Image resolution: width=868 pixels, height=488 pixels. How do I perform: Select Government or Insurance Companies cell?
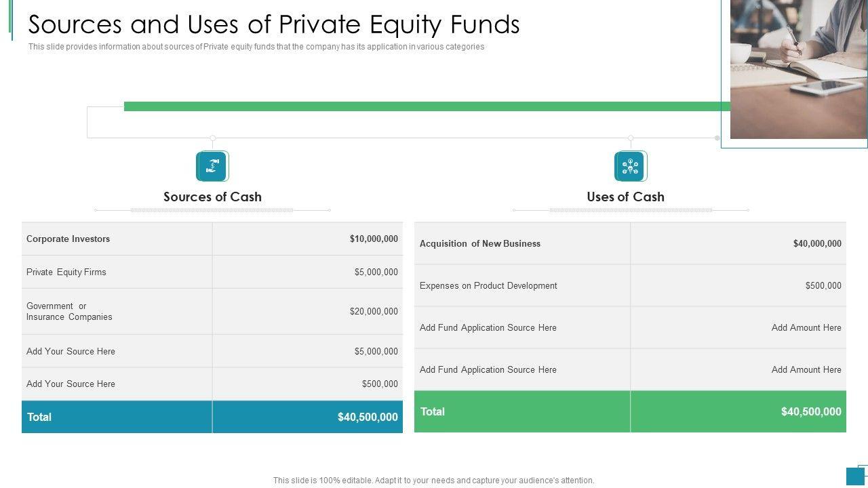pyautogui.click(x=69, y=311)
